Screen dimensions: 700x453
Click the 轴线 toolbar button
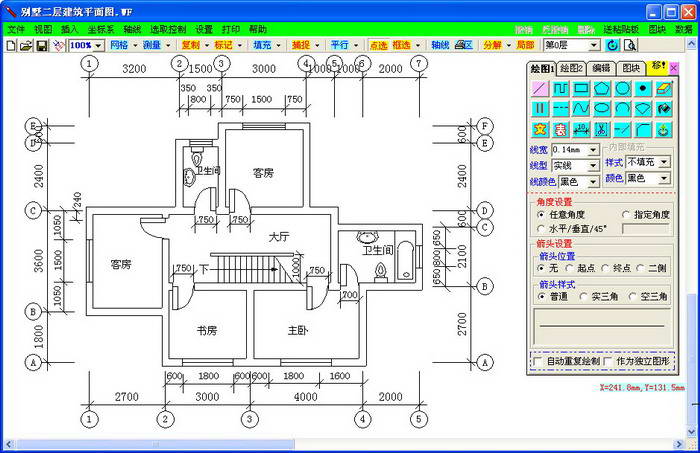(440, 46)
